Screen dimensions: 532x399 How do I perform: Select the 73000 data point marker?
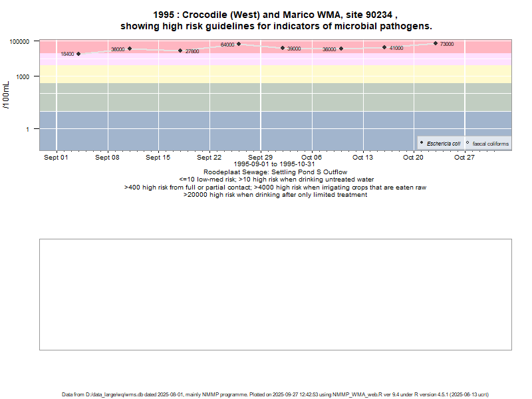coord(436,43)
